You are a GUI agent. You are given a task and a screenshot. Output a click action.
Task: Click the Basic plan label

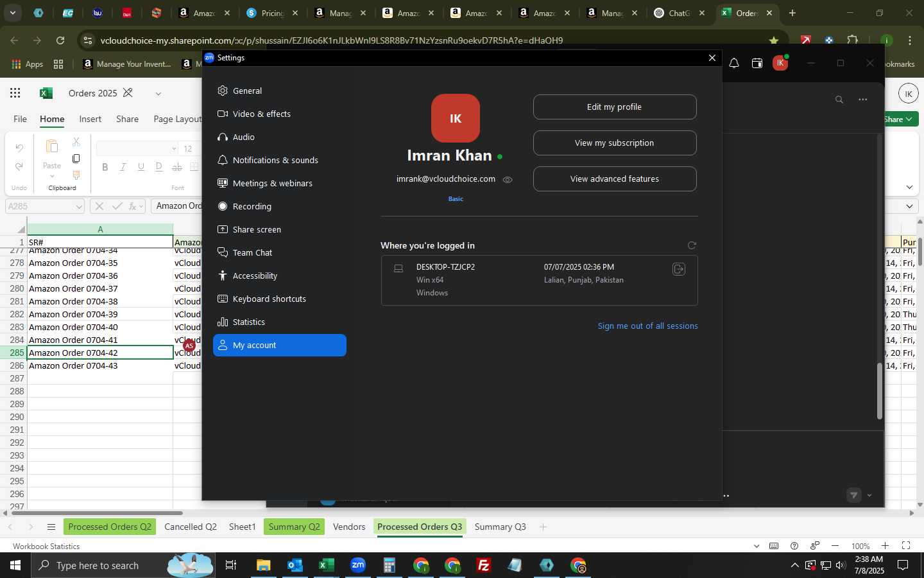coord(456,199)
